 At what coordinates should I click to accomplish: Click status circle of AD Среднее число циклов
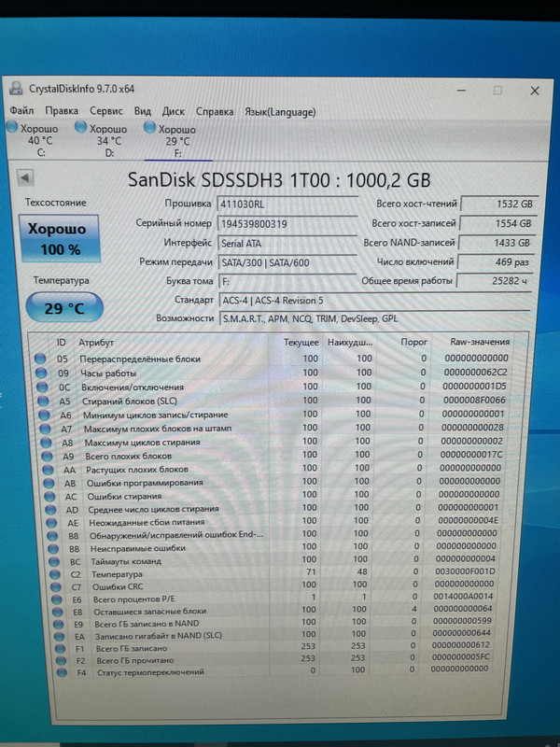[x=50, y=510]
